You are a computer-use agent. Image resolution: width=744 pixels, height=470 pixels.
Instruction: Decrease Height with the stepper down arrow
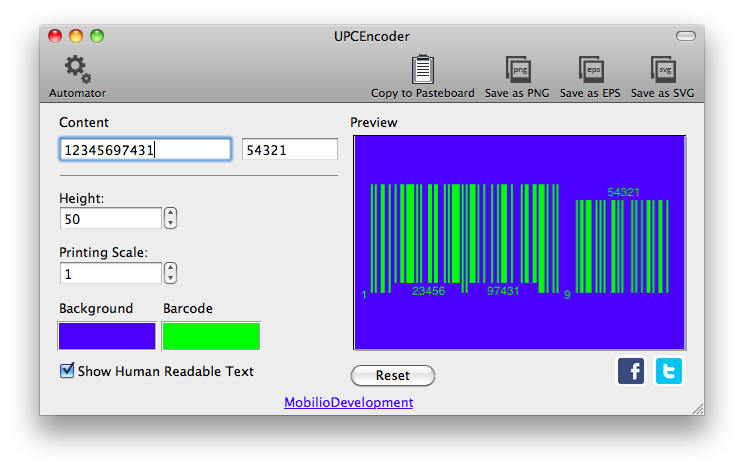pyautogui.click(x=170, y=223)
